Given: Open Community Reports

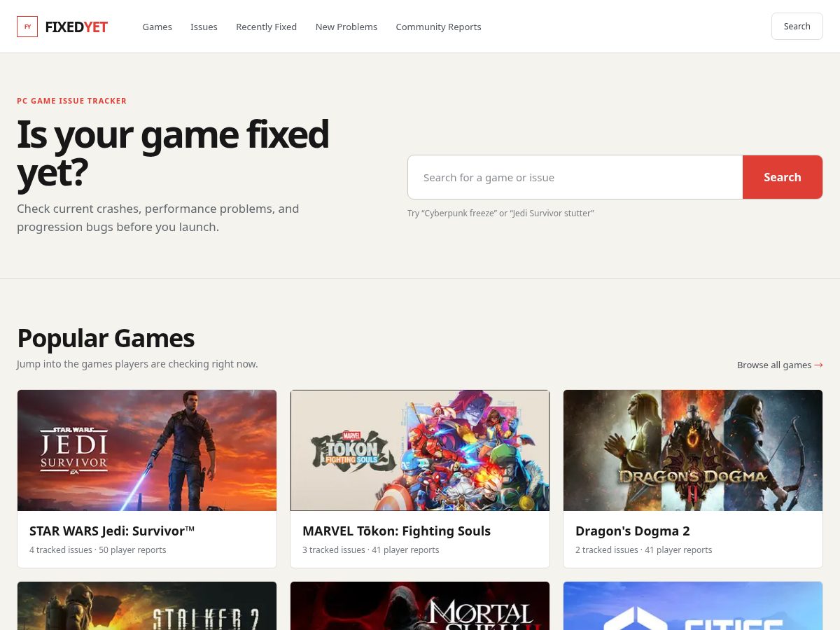Looking at the screenshot, I should click(x=438, y=27).
